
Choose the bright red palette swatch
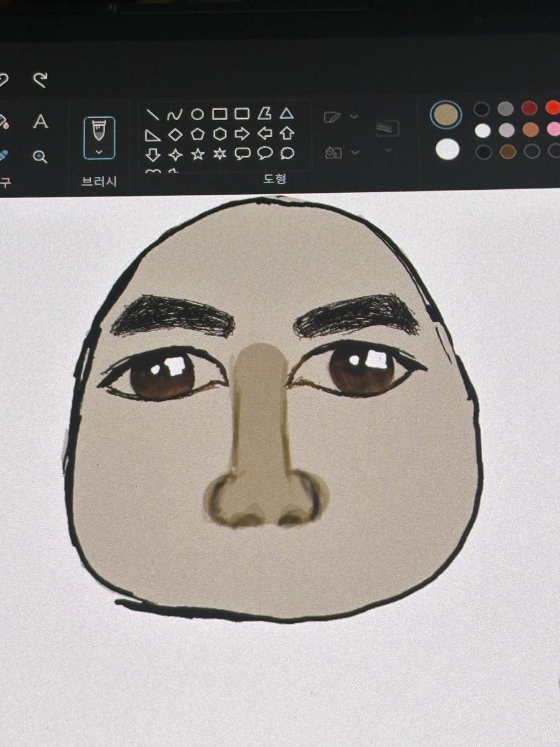(553, 108)
